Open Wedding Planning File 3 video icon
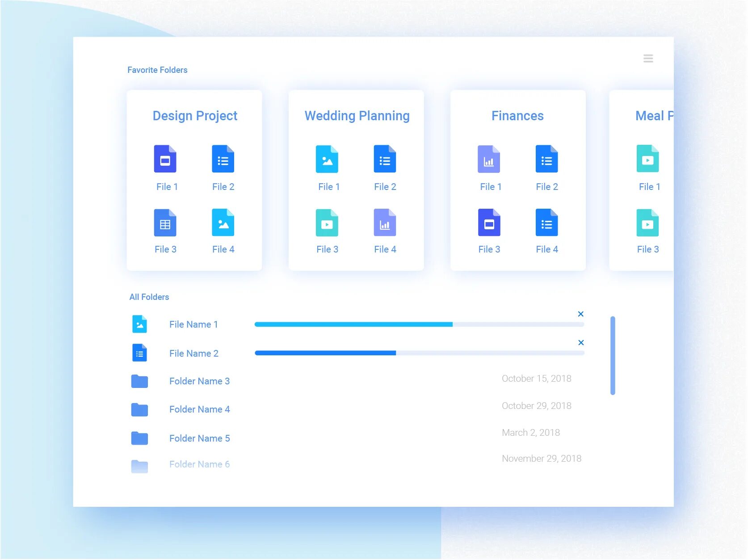Screen dimensions: 748x560 coord(327,223)
